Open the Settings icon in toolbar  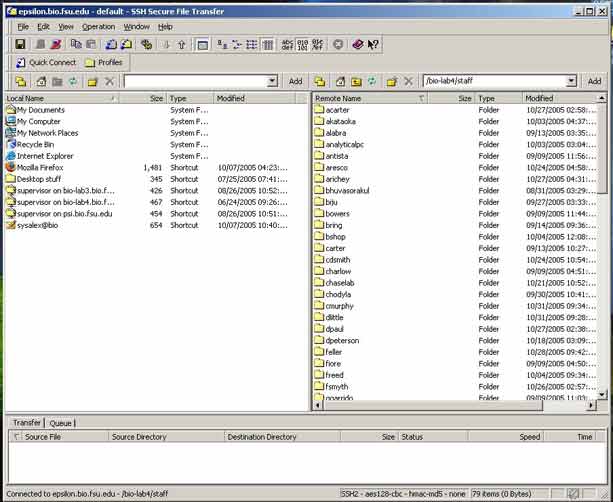(x=147, y=45)
